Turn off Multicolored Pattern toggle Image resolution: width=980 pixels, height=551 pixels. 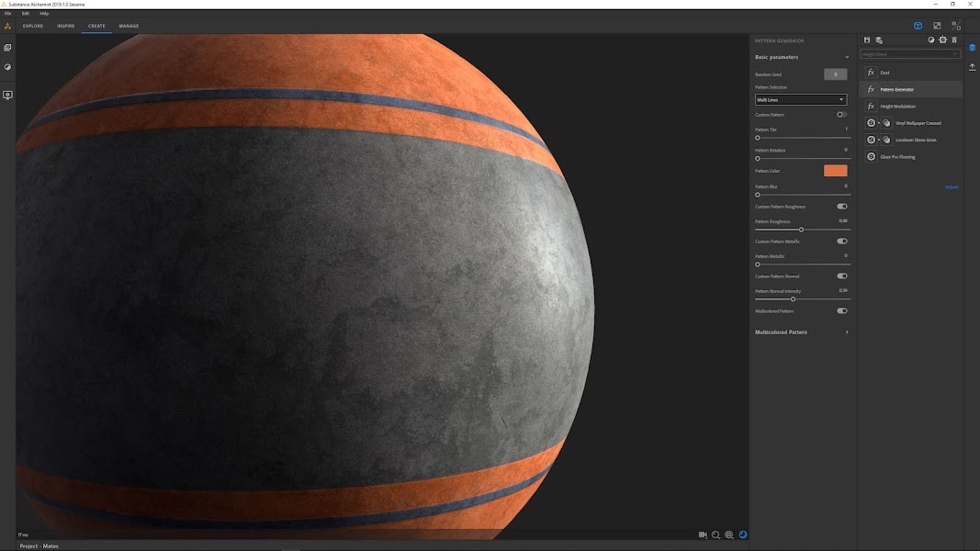click(x=842, y=311)
